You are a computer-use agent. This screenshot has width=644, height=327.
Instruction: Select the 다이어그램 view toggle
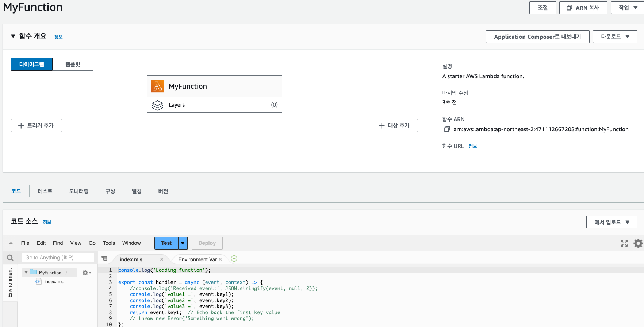click(x=32, y=64)
